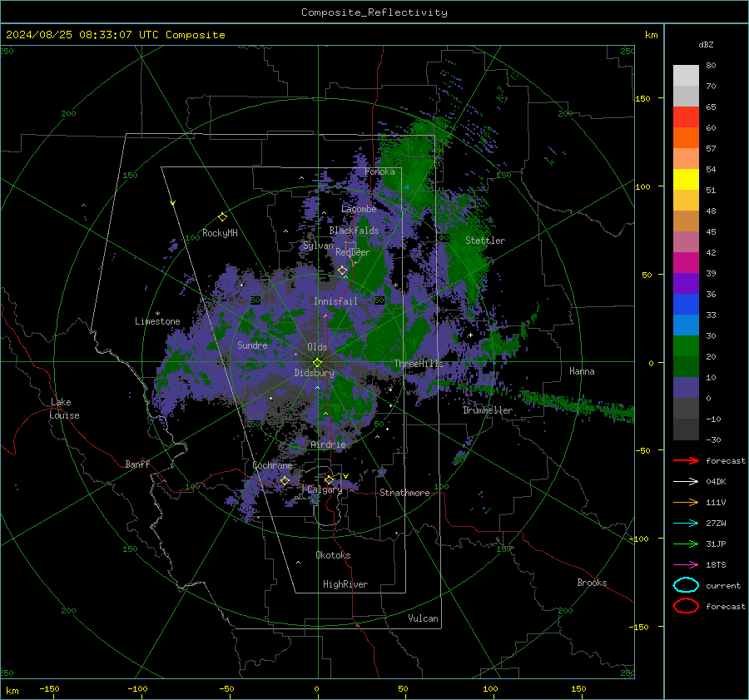Select the 54 dBZ yellow color swatch

point(686,179)
